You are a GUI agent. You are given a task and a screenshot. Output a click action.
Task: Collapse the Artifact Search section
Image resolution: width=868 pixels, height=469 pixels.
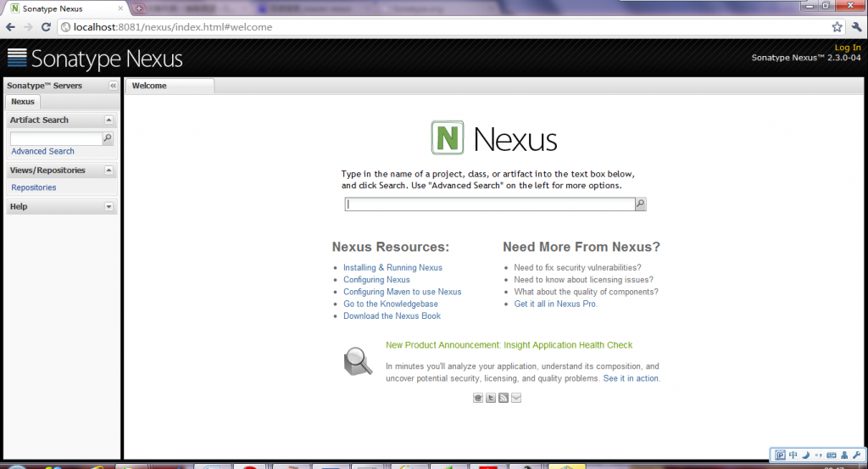pyautogui.click(x=108, y=120)
